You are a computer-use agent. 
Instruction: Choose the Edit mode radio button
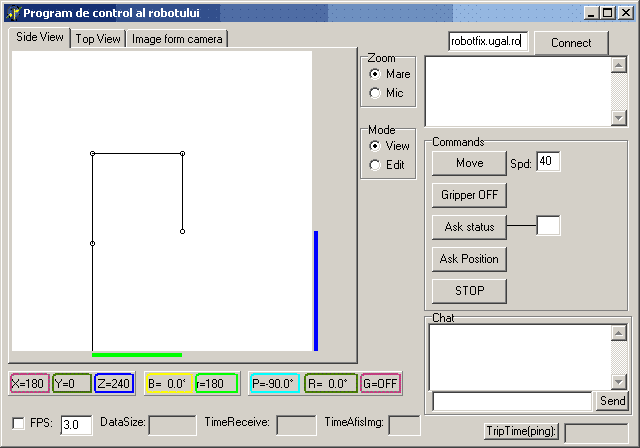pos(376,165)
